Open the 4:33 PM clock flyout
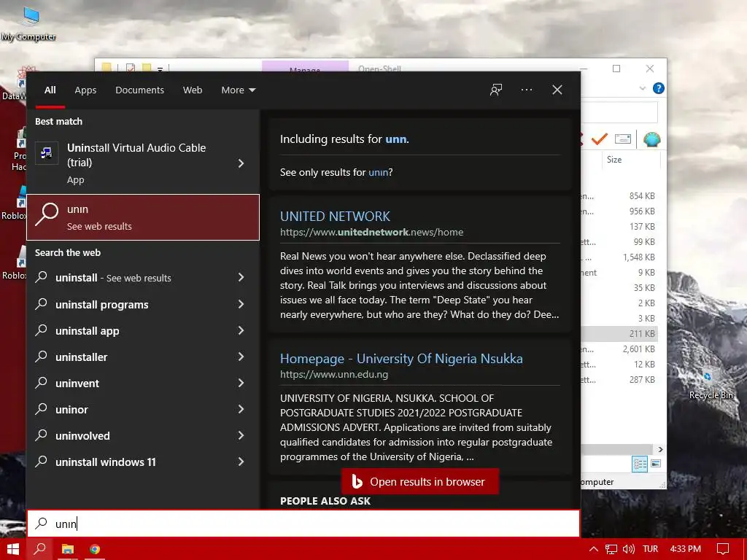This screenshot has width=747, height=560. pos(685,549)
